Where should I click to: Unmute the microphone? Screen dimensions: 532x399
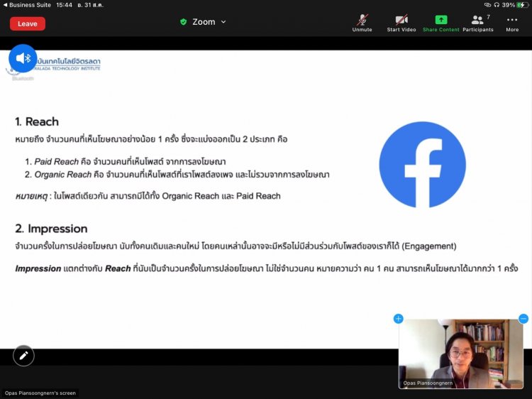coord(362,23)
